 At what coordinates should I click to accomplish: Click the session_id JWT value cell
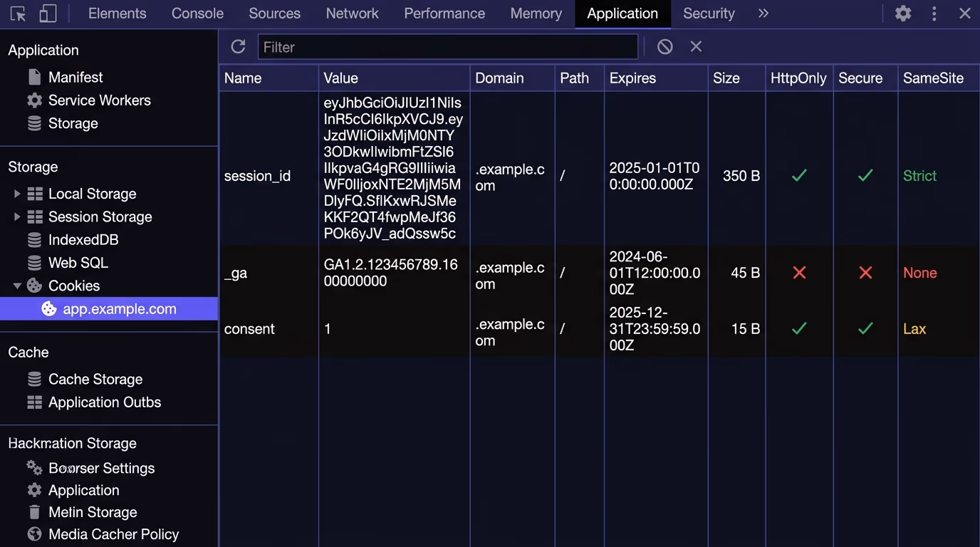coord(393,169)
